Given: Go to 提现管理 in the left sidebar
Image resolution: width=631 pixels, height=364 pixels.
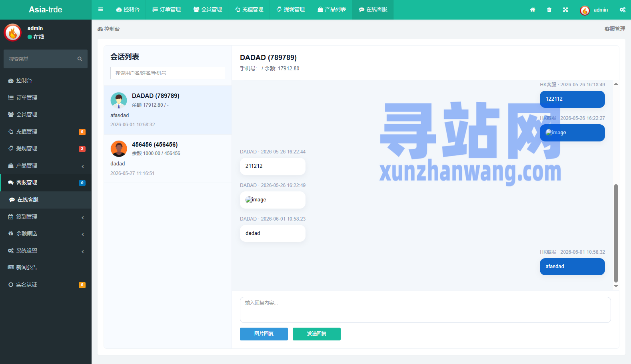Looking at the screenshot, I should pos(46,148).
